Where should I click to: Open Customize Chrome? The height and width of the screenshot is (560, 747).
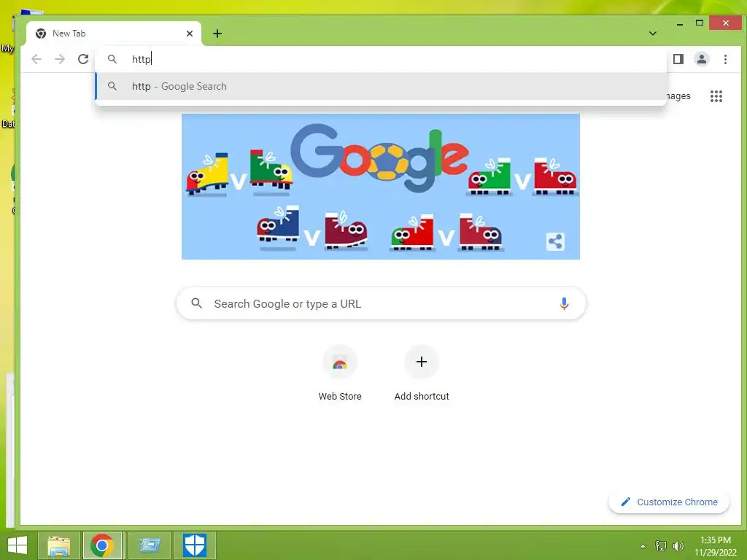click(669, 502)
